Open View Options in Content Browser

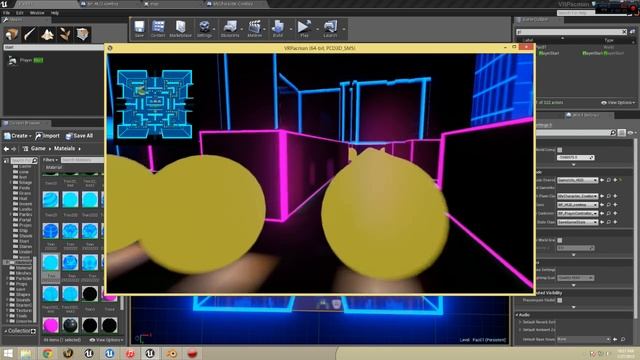click(x=105, y=340)
